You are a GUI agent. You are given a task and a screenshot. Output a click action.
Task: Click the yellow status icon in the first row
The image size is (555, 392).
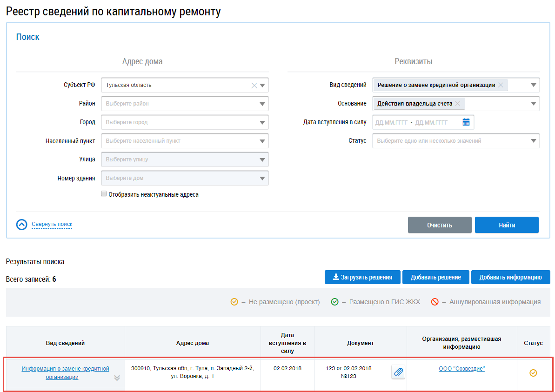(533, 372)
